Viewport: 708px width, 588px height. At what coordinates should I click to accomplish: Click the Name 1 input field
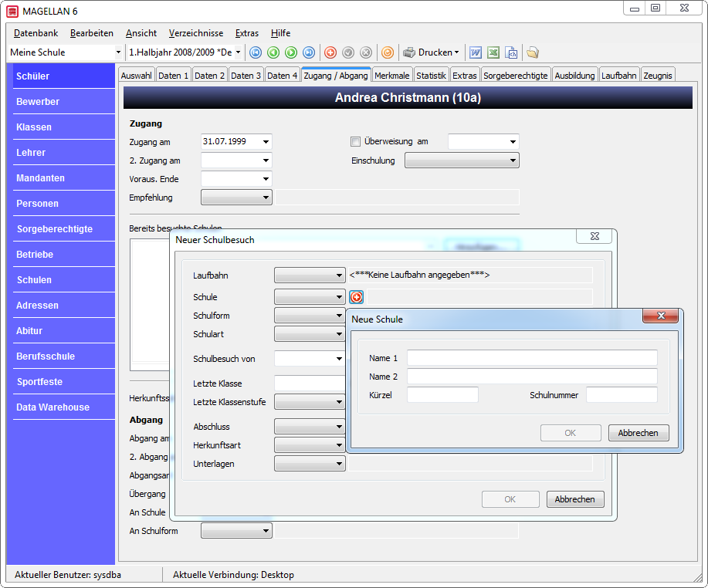pyautogui.click(x=532, y=358)
